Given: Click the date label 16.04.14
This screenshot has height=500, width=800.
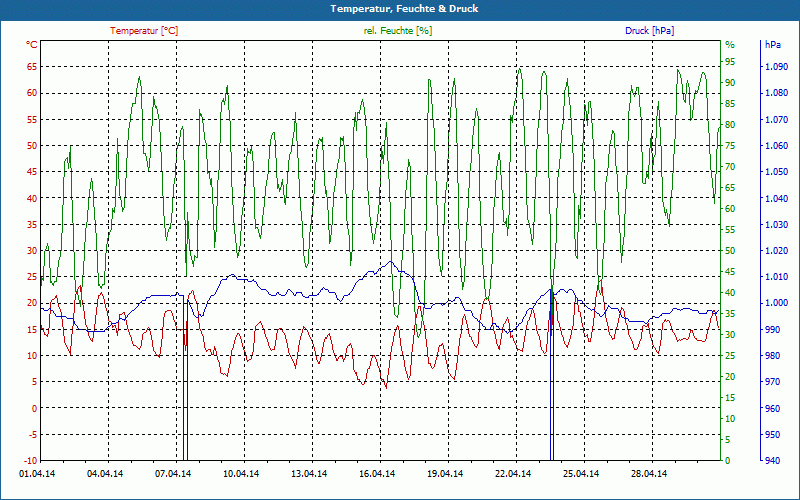Looking at the screenshot, I should [x=377, y=474].
